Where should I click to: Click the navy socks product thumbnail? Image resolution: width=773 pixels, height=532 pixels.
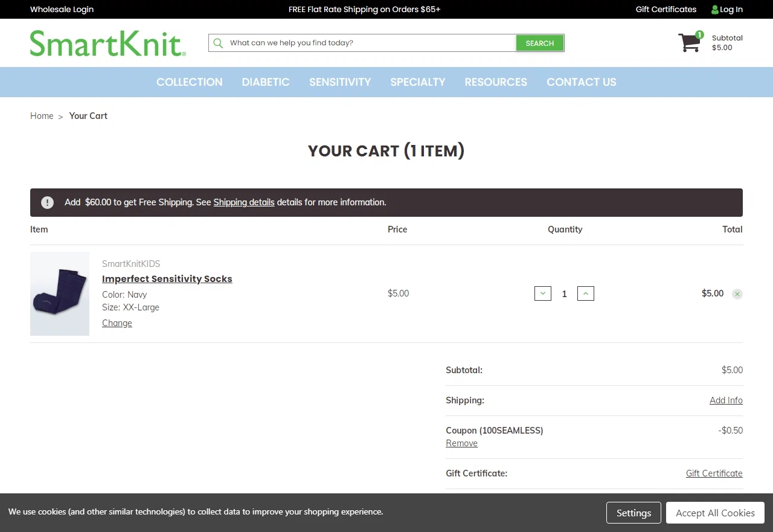pyautogui.click(x=60, y=293)
